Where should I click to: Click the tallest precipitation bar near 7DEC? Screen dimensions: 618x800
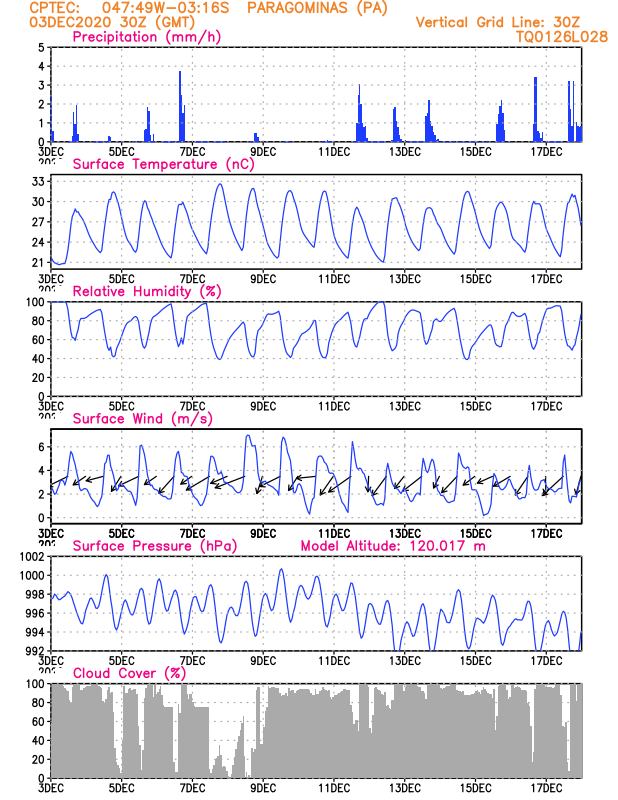tap(180, 106)
